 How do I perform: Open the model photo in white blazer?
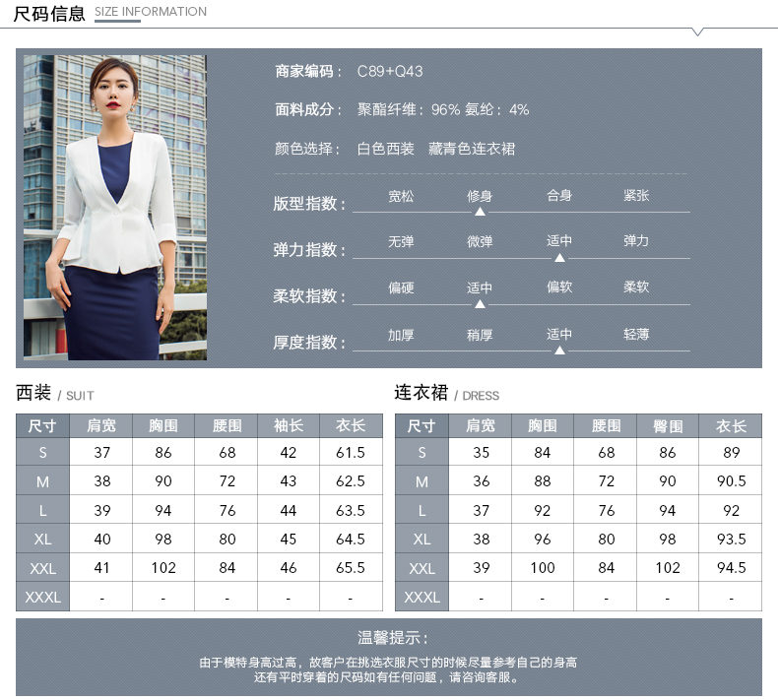click(x=115, y=208)
